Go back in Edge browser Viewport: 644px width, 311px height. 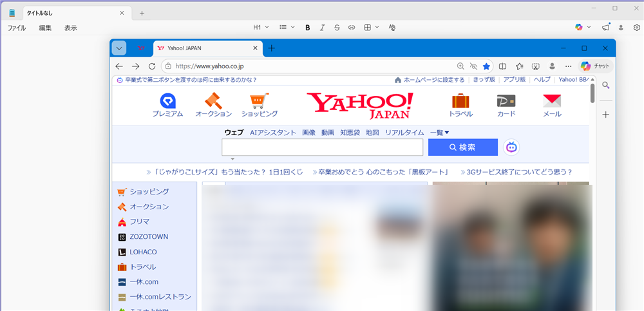[x=119, y=66]
